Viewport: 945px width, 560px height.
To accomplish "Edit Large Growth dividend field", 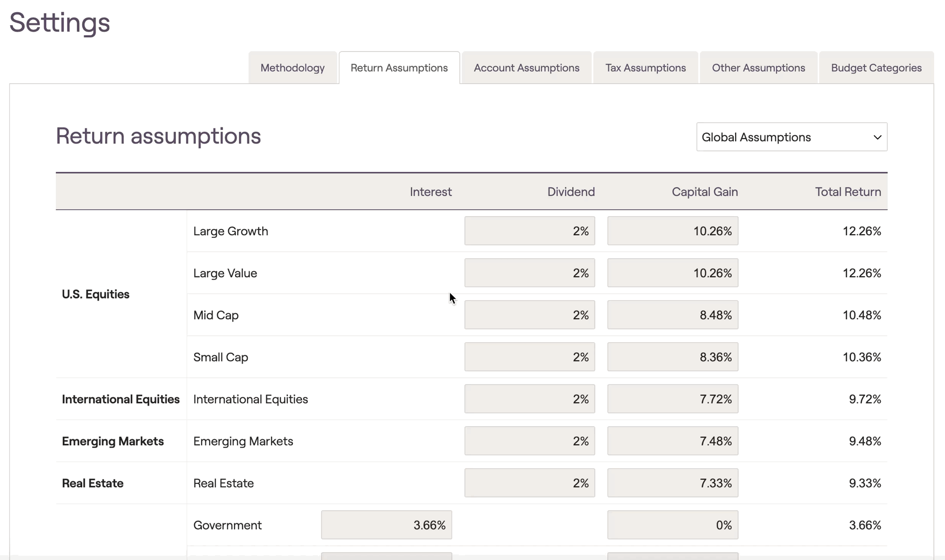I will (x=529, y=231).
